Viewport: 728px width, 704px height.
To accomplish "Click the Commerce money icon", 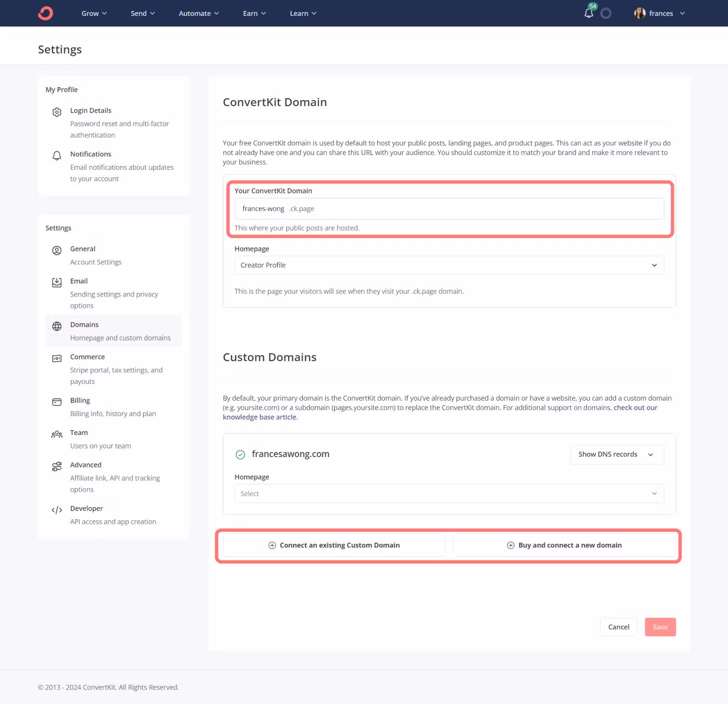I will click(x=57, y=358).
